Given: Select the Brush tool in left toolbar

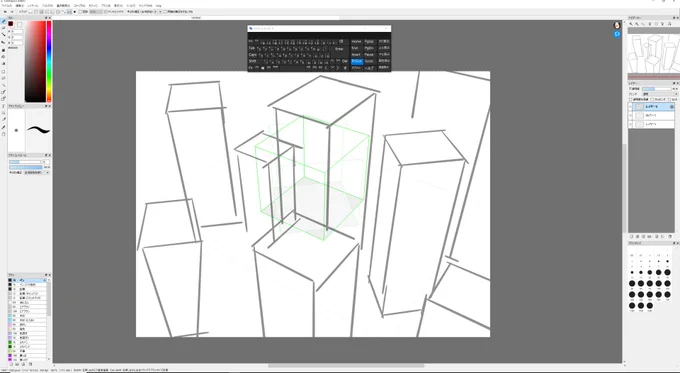Looking at the screenshot, I should (3, 21).
